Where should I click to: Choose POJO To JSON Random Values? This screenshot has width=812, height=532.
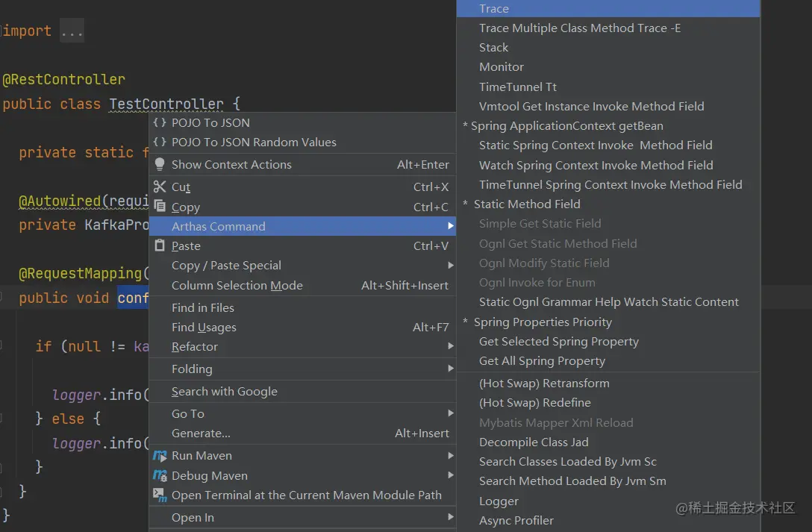tap(302, 142)
